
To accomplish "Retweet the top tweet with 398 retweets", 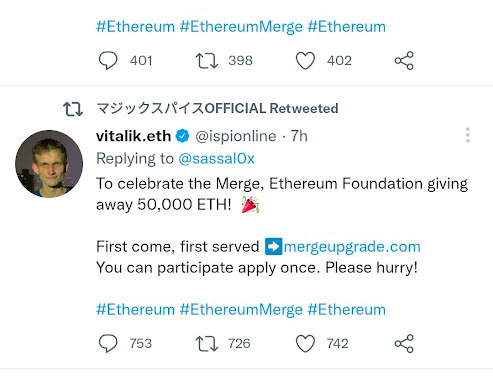I will [x=207, y=61].
